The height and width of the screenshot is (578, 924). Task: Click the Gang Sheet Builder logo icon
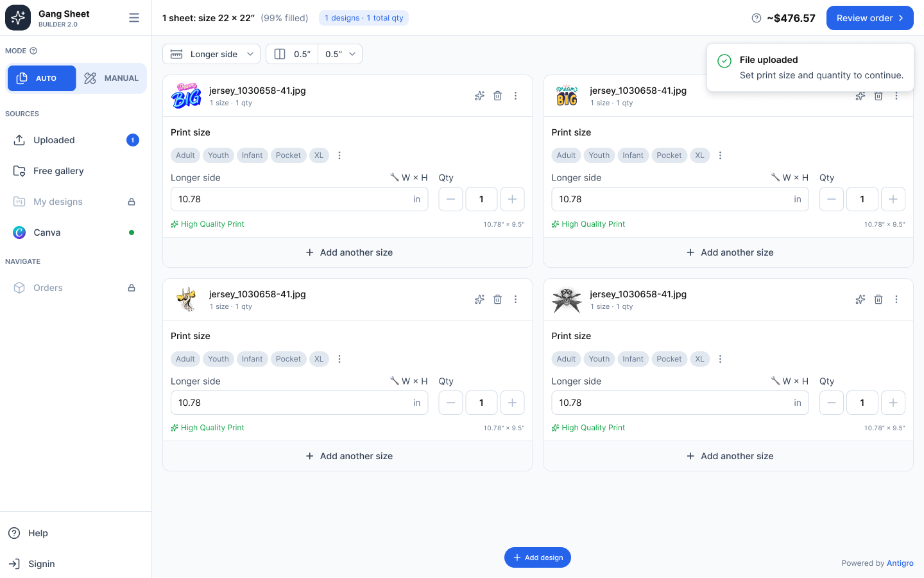coord(18,18)
